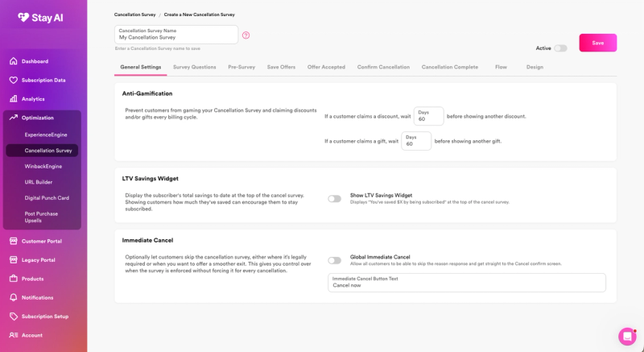Click the discount wait Days field
The width and height of the screenshot is (644, 352).
pyautogui.click(x=428, y=116)
